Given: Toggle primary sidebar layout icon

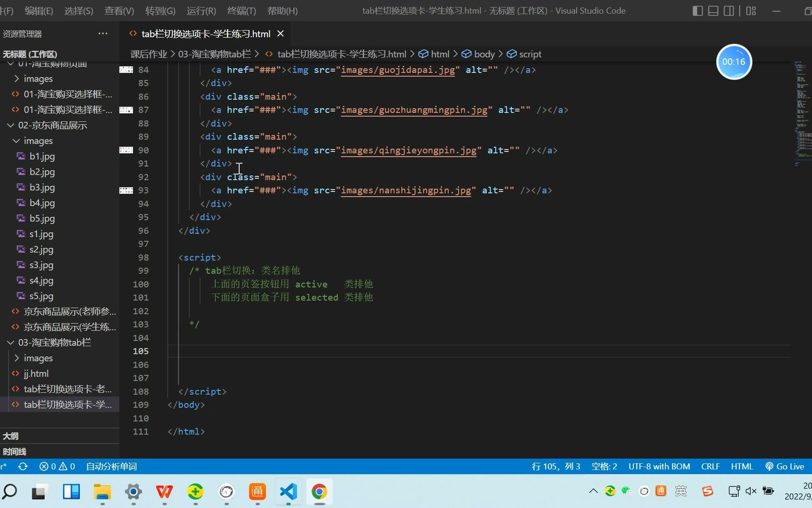Looking at the screenshot, I should 698,11.
